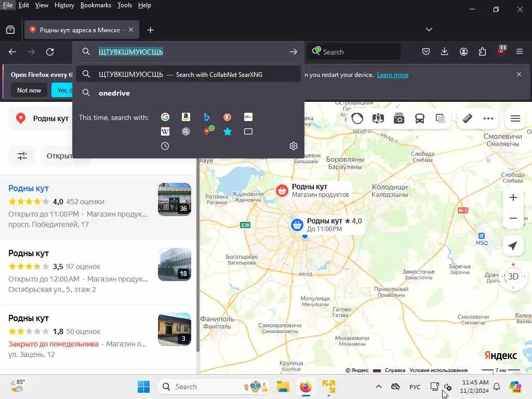Enable the traffic layer on the map
532x399 pixels.
357,118
